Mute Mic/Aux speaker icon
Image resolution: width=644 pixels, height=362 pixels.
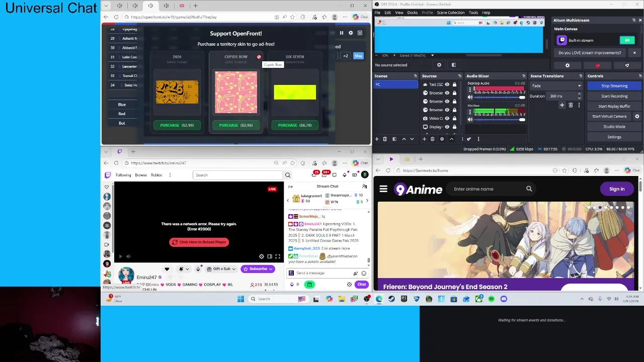pos(470,119)
